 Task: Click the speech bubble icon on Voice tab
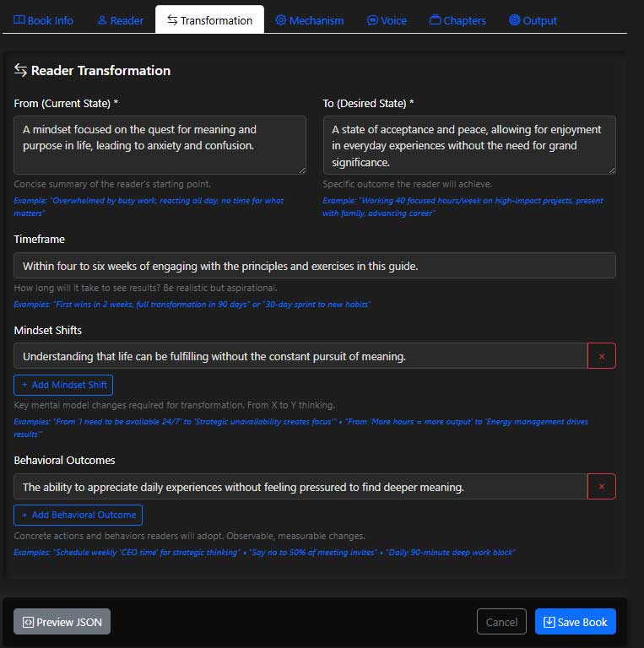click(x=372, y=20)
